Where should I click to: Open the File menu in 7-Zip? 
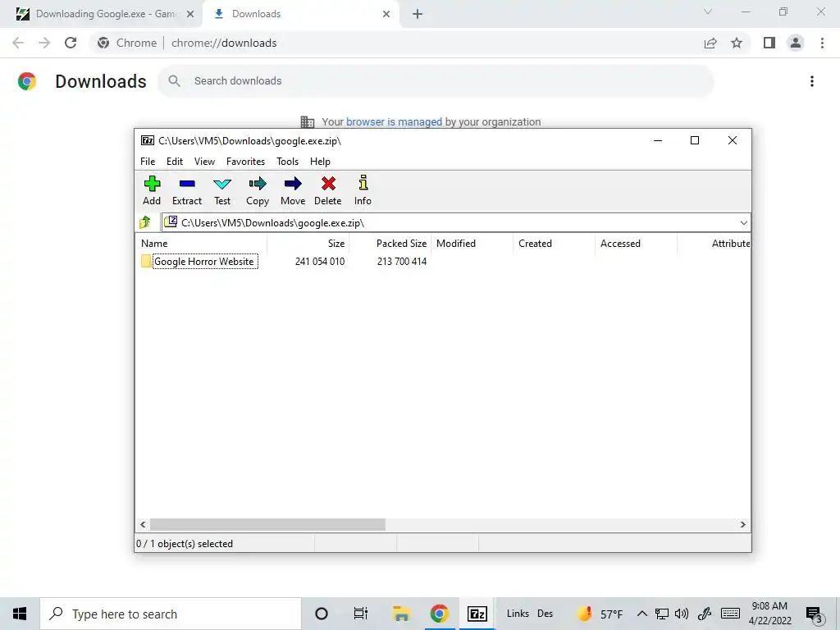(148, 162)
